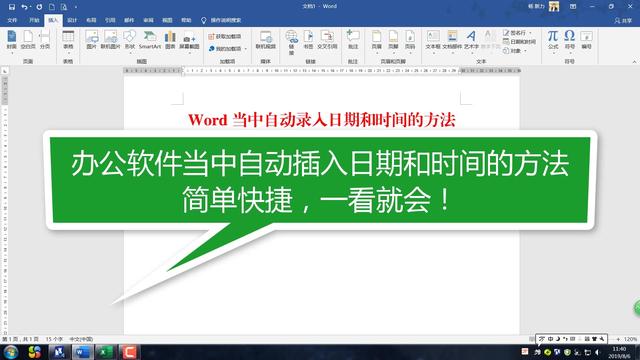Open the user account profile picture

tap(554, 7)
